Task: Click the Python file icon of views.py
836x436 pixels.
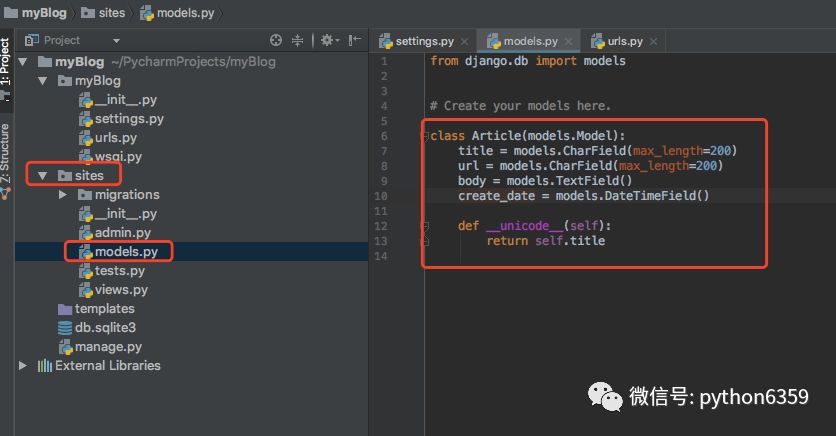Action: [x=86, y=290]
